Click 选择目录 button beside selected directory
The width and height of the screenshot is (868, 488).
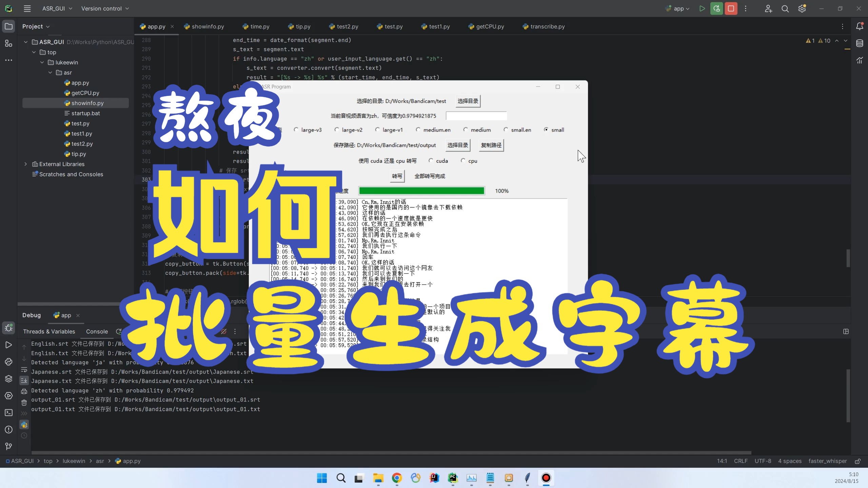point(468,101)
